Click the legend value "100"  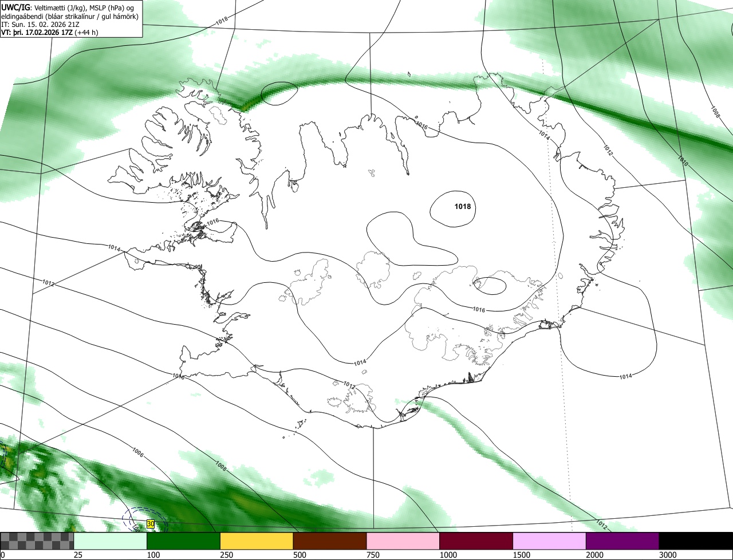tap(153, 555)
